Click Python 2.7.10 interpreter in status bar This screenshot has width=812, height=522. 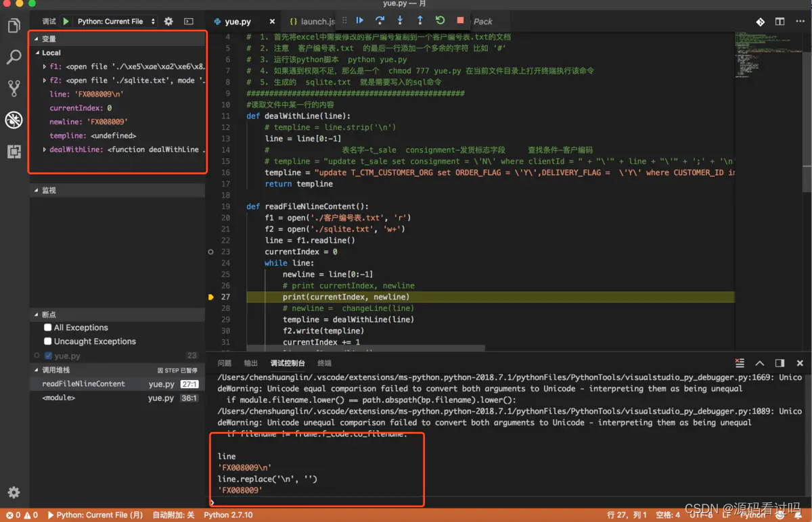point(228,515)
